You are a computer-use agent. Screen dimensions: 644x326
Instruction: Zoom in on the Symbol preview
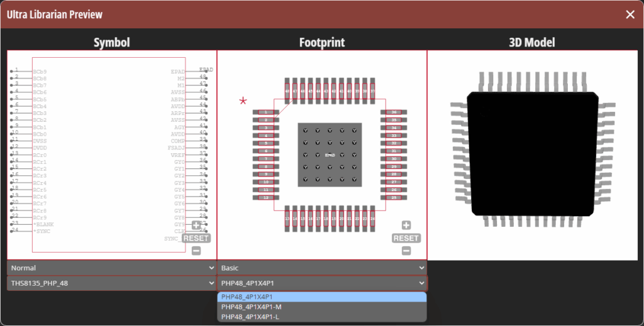[x=196, y=225]
